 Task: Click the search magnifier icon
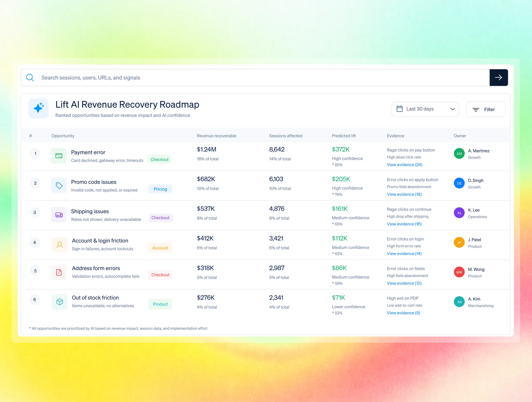pos(30,78)
